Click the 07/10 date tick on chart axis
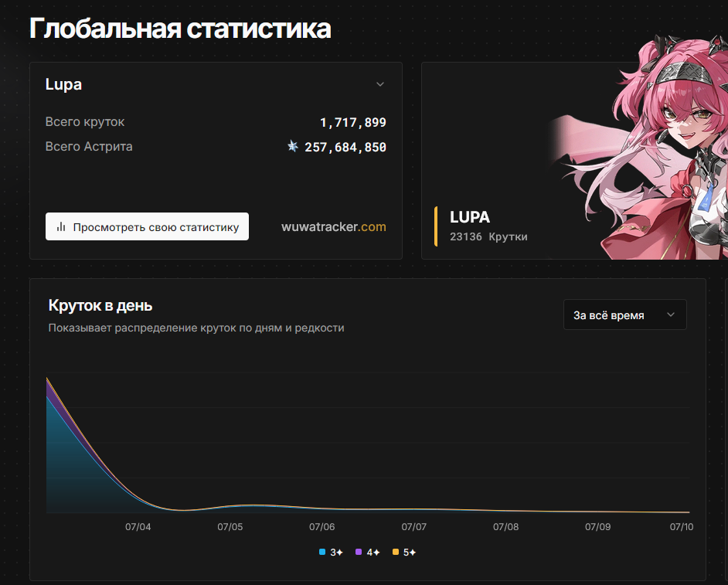728x585 pixels. point(681,527)
